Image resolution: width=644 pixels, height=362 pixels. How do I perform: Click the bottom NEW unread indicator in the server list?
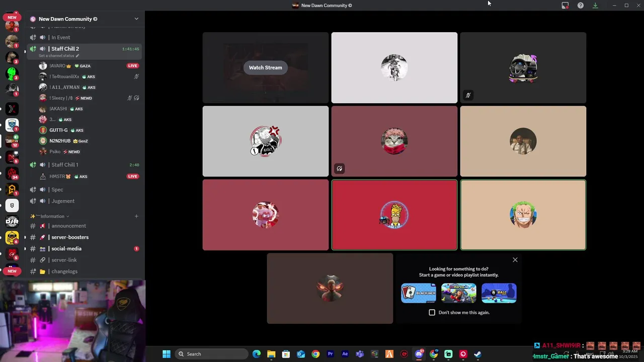12,271
